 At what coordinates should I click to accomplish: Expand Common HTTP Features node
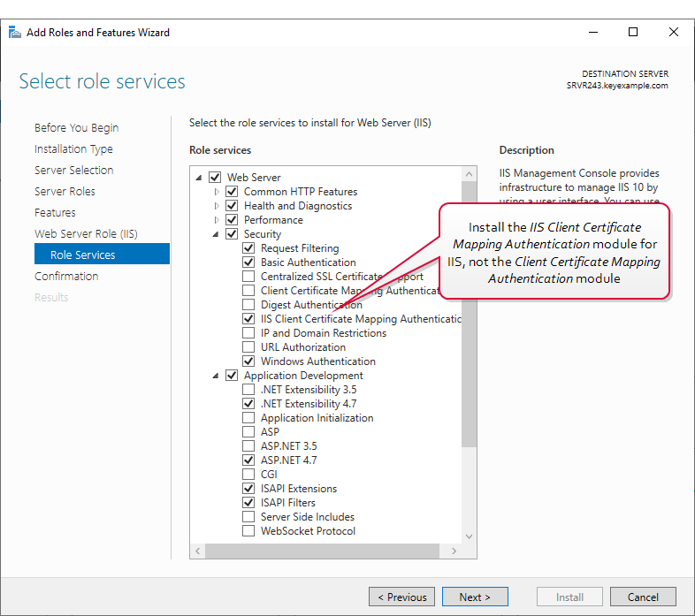point(216,192)
